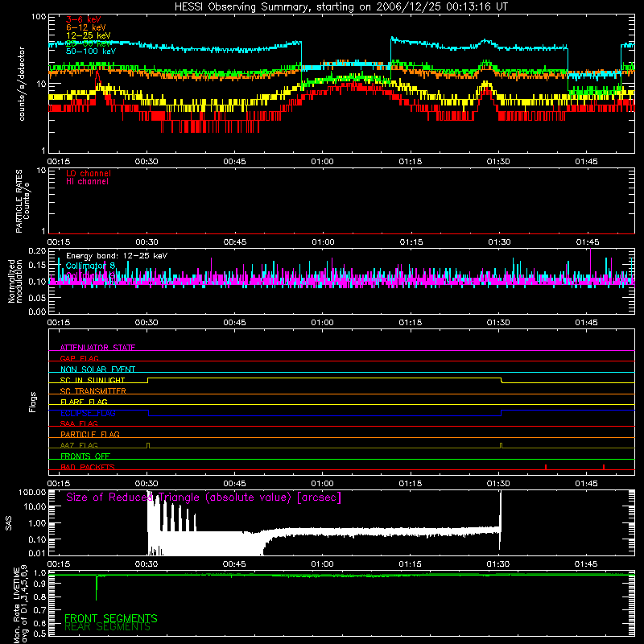Click the "SAA FLAG" label

click(x=79, y=424)
